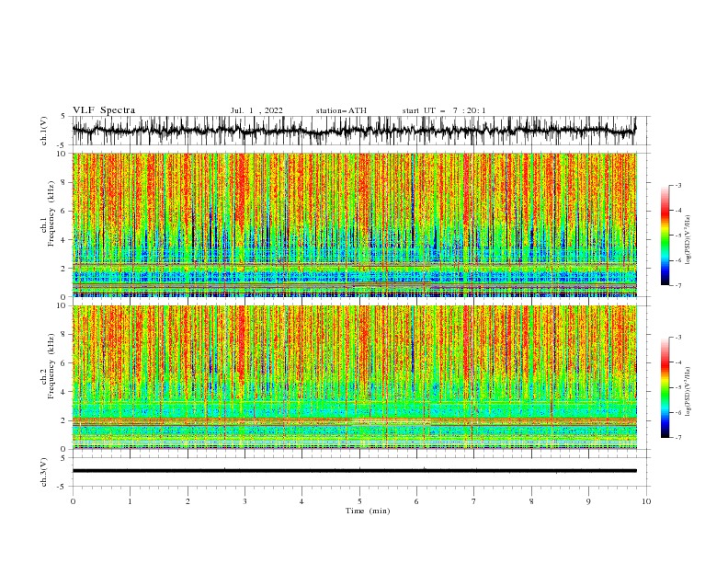Image resolution: width=728 pixels, height=563 pixels.
Task: Click the ch.2 "Frequency (kHz)" axis label
Action: [51, 366]
